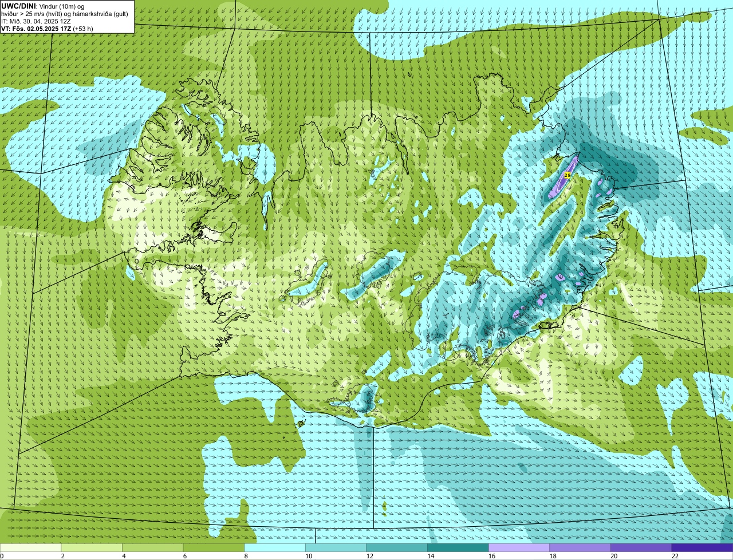
Task: Click the light lavender 16–18 m/s swatch
Action: [519, 547]
